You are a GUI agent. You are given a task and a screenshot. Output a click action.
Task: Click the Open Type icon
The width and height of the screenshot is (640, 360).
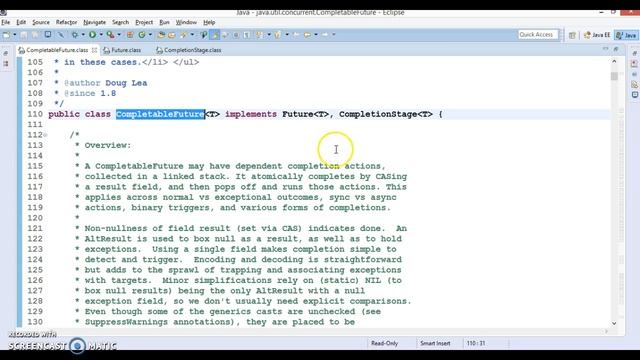[161, 35]
